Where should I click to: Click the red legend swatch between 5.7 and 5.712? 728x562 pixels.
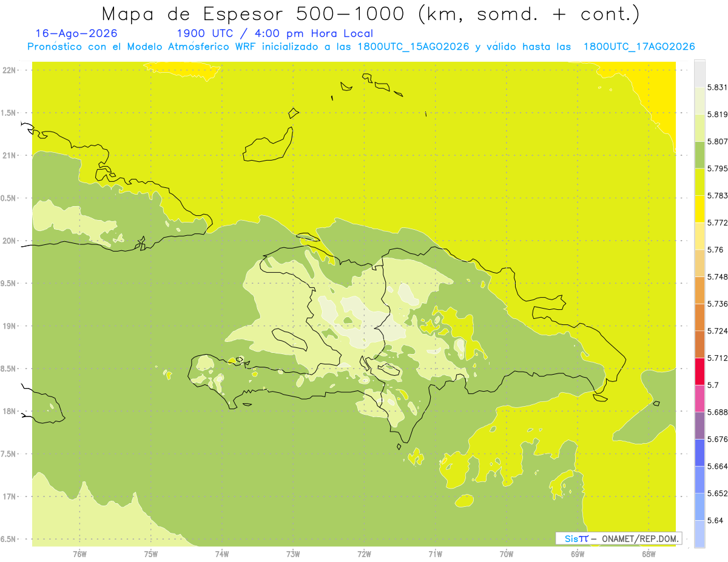[x=699, y=372]
